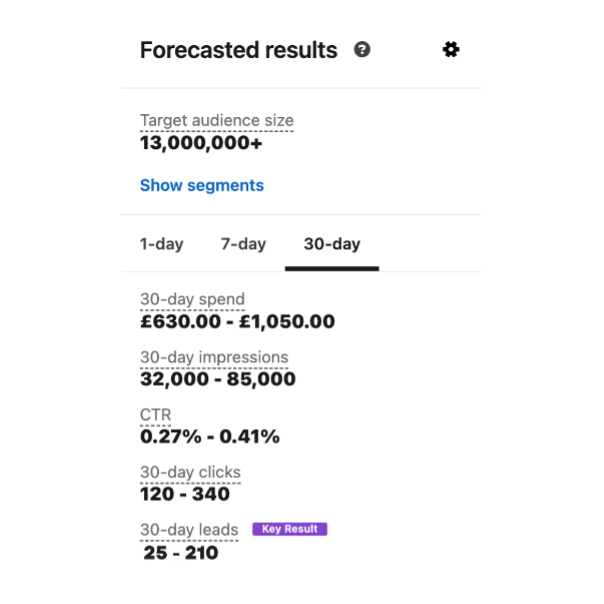Click the 25 - 210 leads value
The width and height of the screenshot is (604, 604).
click(x=181, y=553)
